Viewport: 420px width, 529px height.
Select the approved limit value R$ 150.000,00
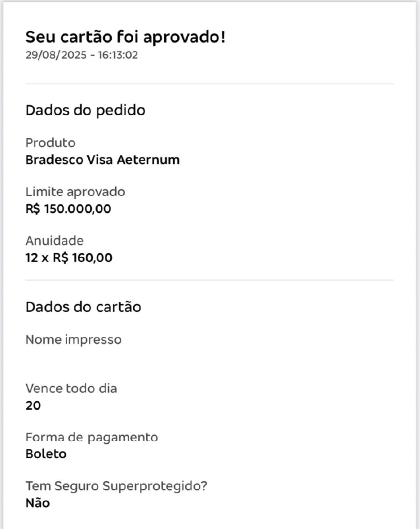tap(68, 209)
